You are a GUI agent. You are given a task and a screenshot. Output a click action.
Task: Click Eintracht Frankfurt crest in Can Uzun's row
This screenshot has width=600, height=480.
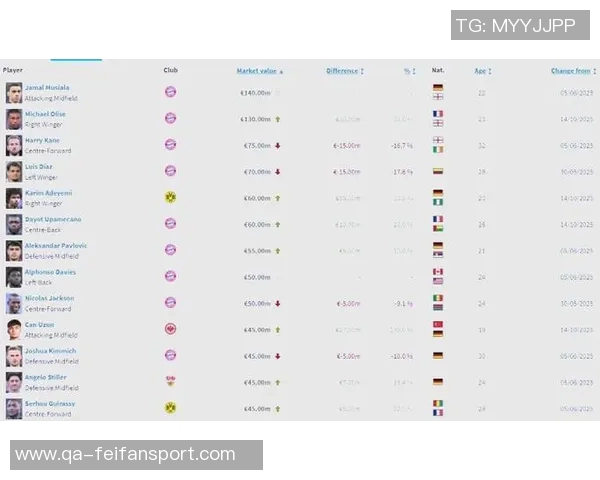coord(170,328)
